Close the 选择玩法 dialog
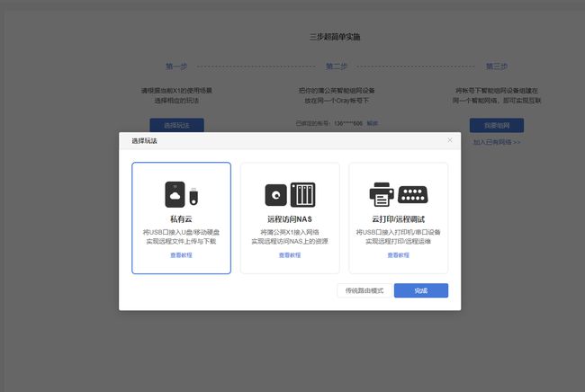The height and width of the screenshot is (392, 585). [450, 140]
